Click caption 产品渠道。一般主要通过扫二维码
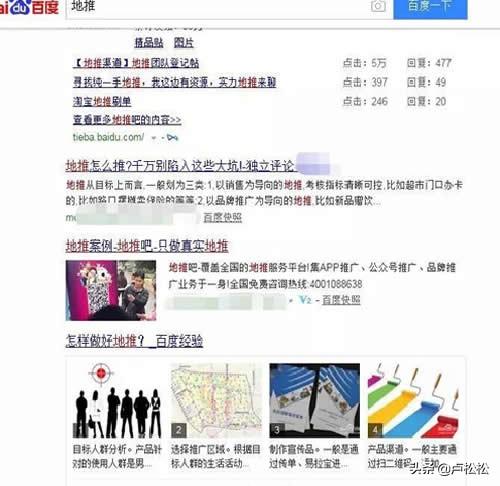The image size is (500, 486). coord(412,456)
